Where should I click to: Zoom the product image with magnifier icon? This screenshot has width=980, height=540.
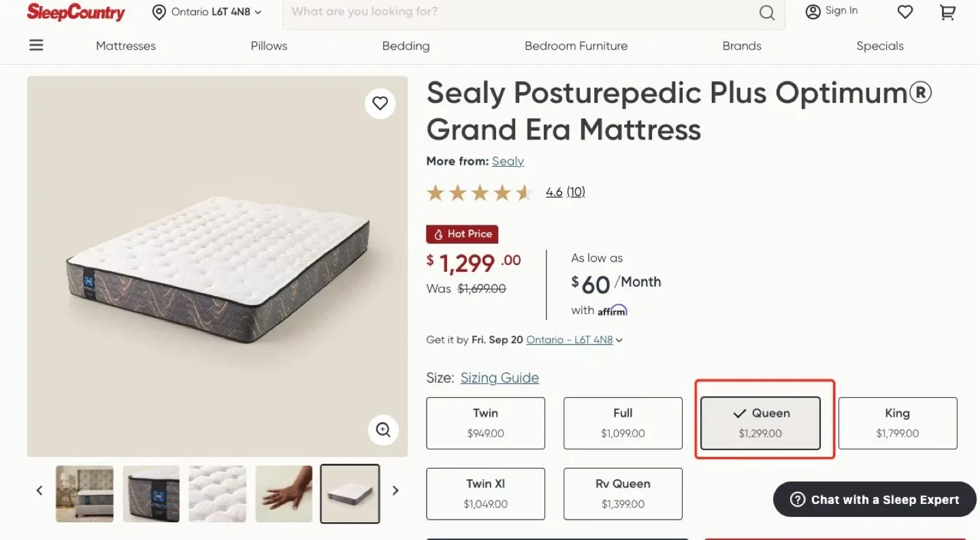[383, 430]
